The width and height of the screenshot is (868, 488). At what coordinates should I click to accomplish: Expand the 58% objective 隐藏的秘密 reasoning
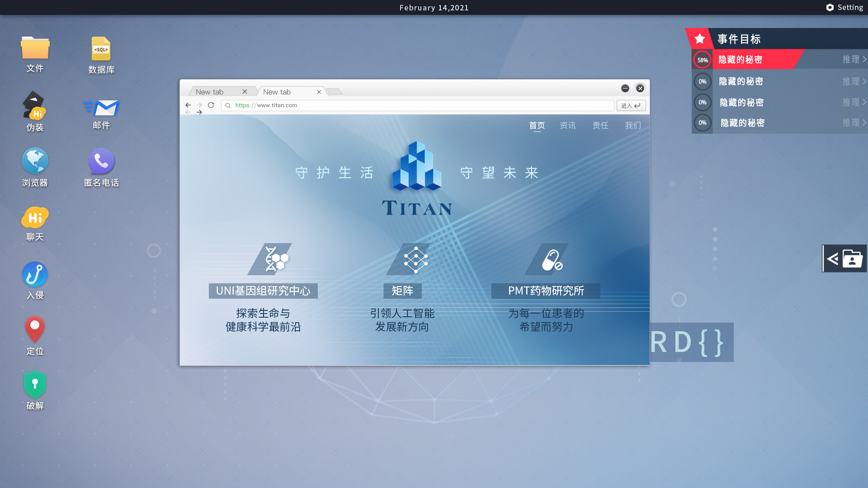852,59
